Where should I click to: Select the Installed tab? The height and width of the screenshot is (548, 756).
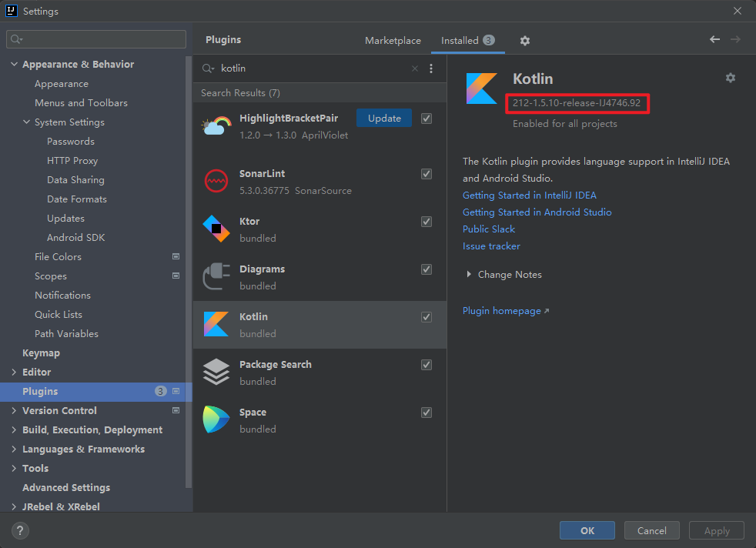pos(467,41)
